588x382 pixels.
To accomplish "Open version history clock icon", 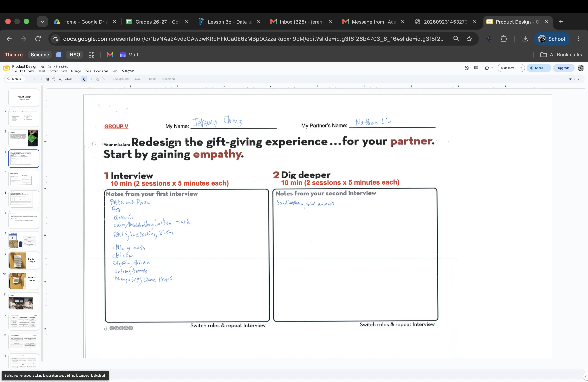I will click(x=466, y=68).
